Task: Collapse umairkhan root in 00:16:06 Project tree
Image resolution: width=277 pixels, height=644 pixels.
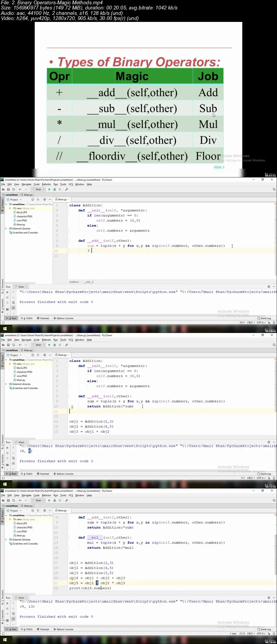Action: [x=6, y=515]
